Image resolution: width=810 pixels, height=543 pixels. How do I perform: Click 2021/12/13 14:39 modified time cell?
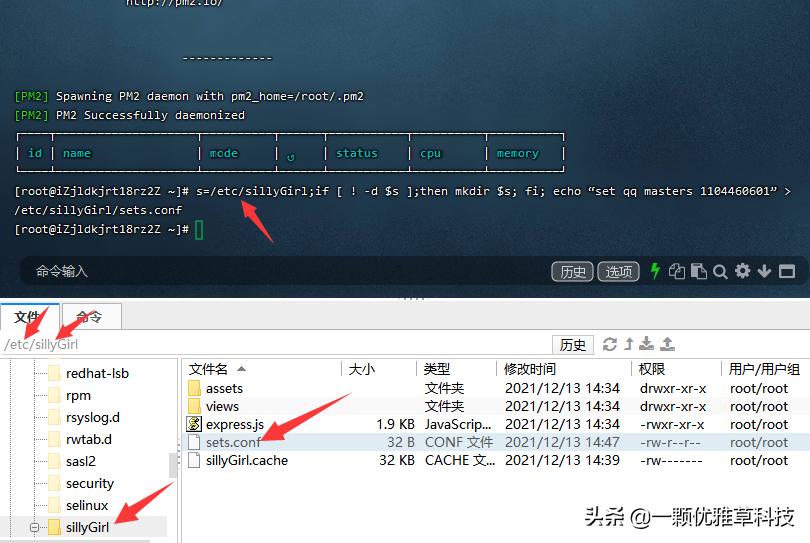pyautogui.click(x=562, y=460)
